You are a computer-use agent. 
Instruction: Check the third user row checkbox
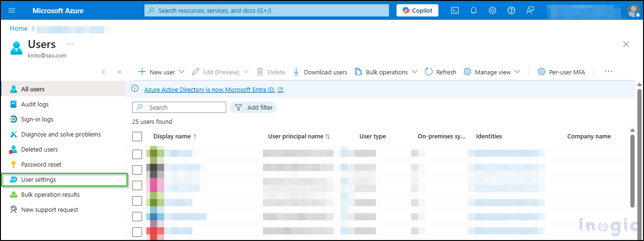[137, 185]
